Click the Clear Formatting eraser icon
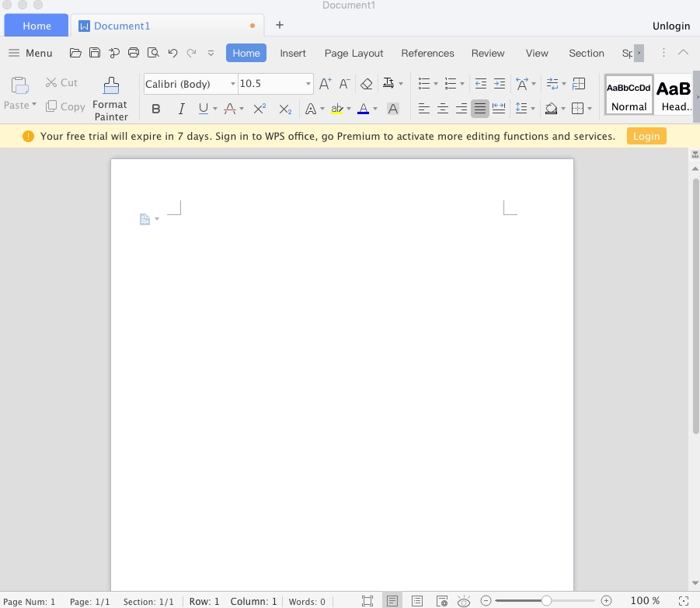This screenshot has height=608, width=700. [x=366, y=84]
